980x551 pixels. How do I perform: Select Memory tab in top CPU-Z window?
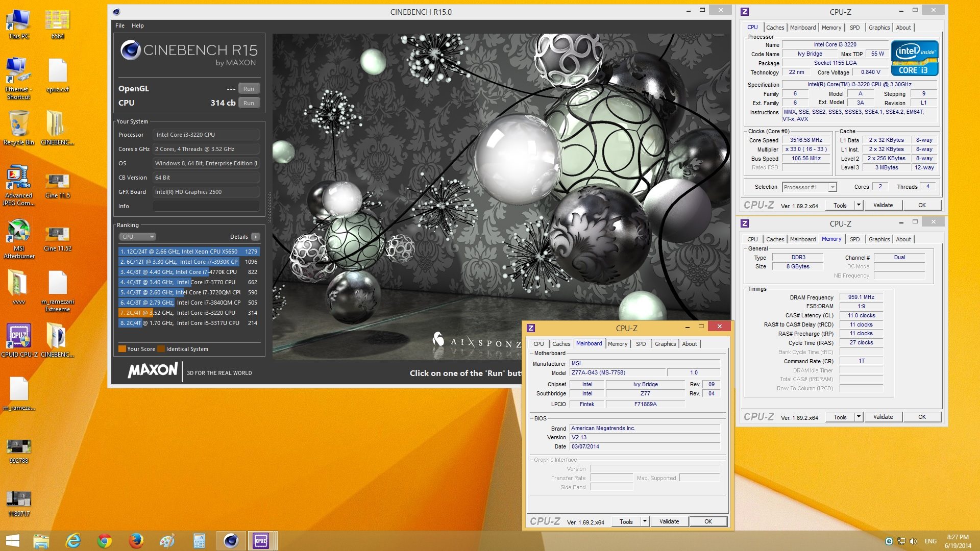pyautogui.click(x=831, y=28)
